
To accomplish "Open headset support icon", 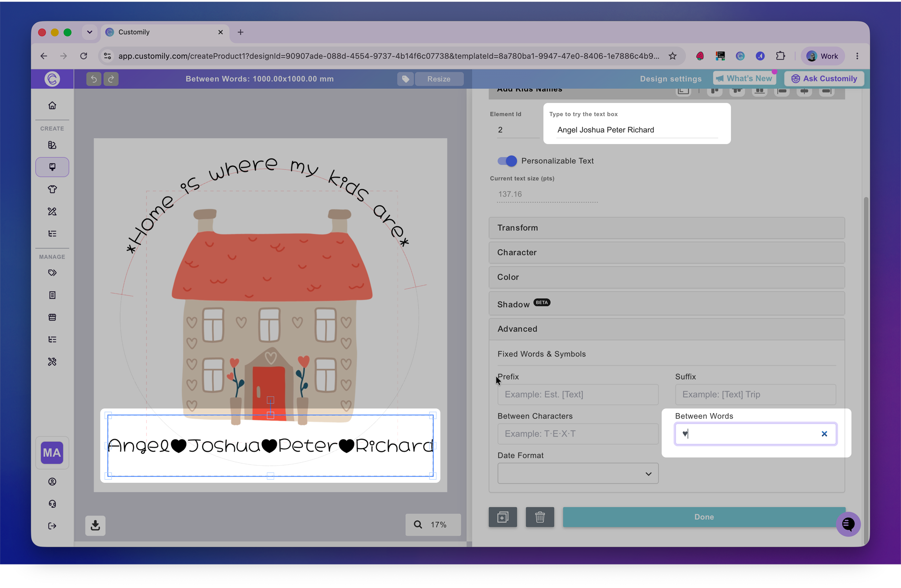I will click(52, 504).
